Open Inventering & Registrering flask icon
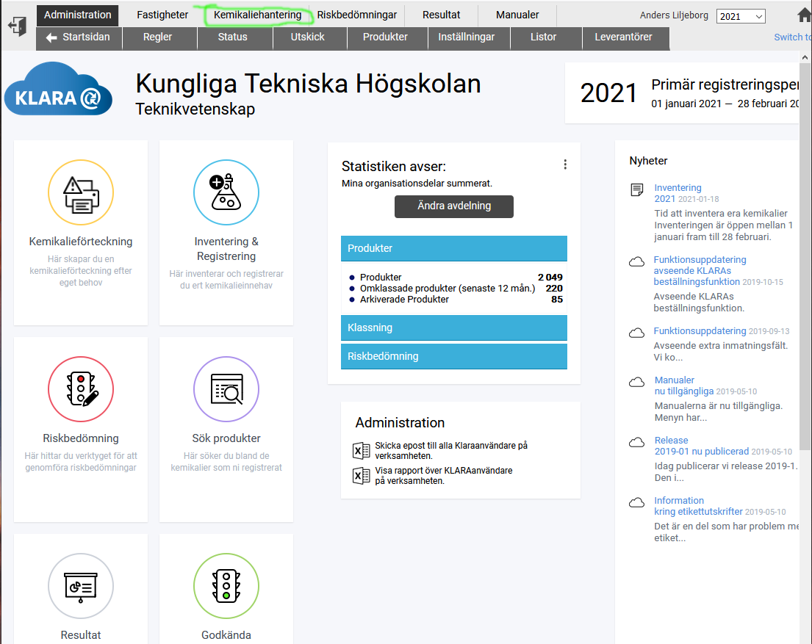 tap(226, 192)
